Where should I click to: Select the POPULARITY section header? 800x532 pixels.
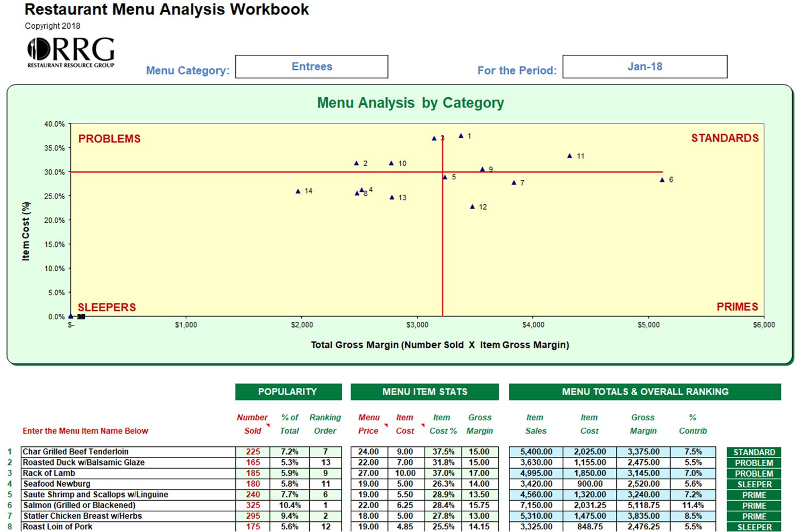click(288, 392)
